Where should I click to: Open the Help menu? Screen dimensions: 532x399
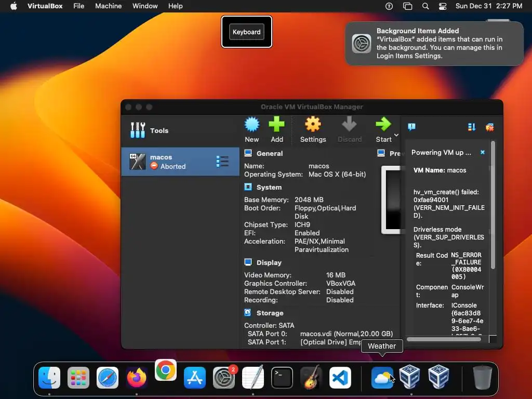[x=176, y=6]
